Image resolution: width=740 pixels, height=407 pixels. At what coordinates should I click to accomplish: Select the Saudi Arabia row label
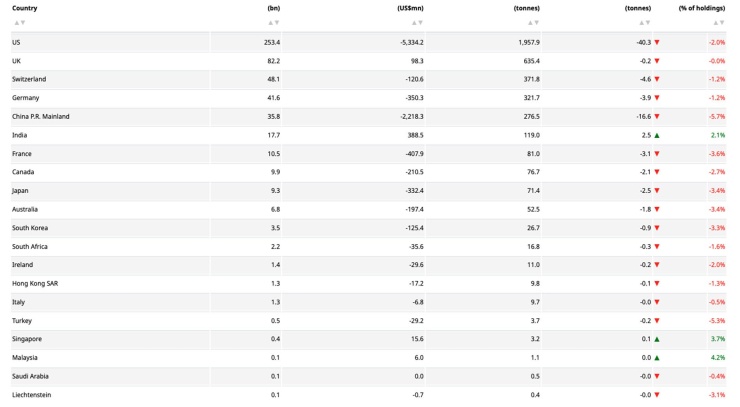[x=30, y=376]
